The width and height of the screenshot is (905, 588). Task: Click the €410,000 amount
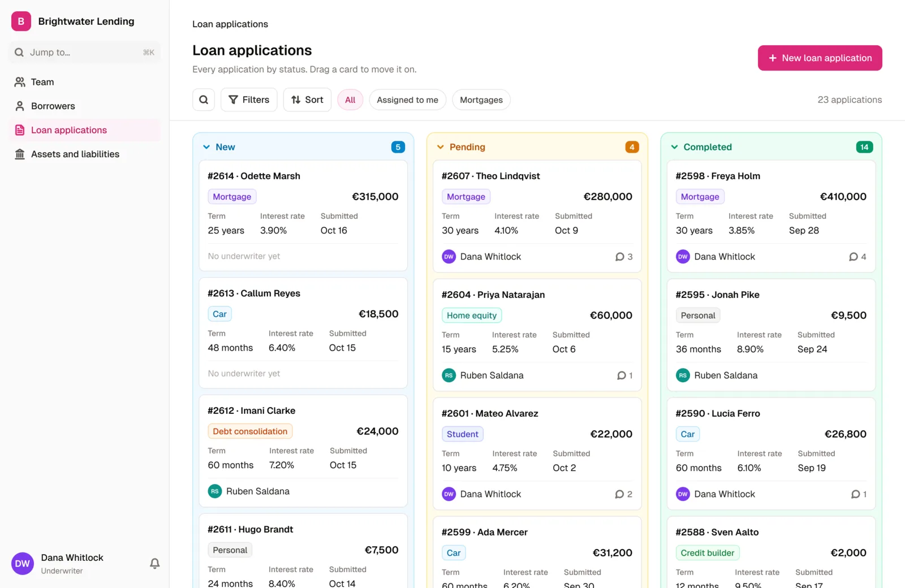point(843,197)
